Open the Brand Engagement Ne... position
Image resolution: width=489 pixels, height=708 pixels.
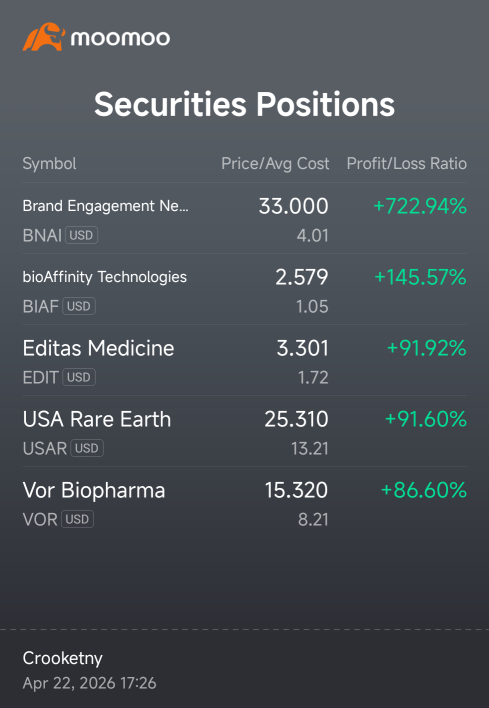tap(244, 219)
